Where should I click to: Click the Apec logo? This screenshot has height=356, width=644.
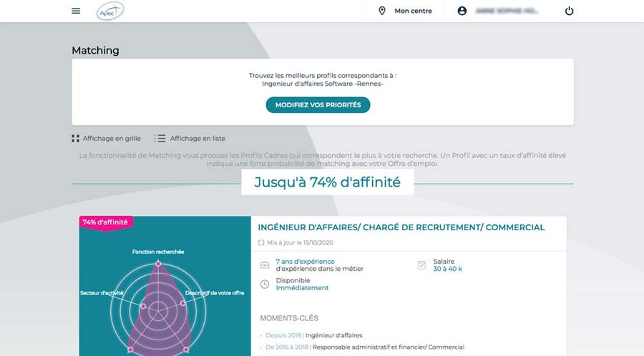point(110,11)
